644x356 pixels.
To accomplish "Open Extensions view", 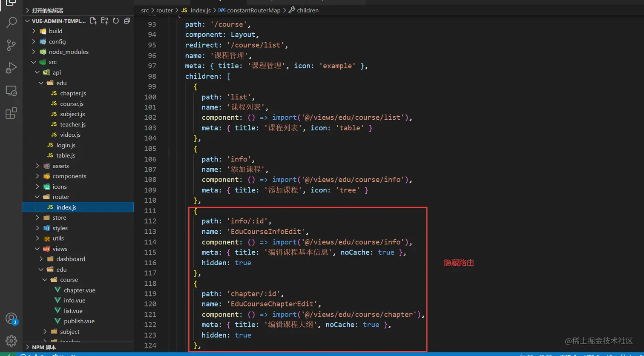I will point(11,113).
